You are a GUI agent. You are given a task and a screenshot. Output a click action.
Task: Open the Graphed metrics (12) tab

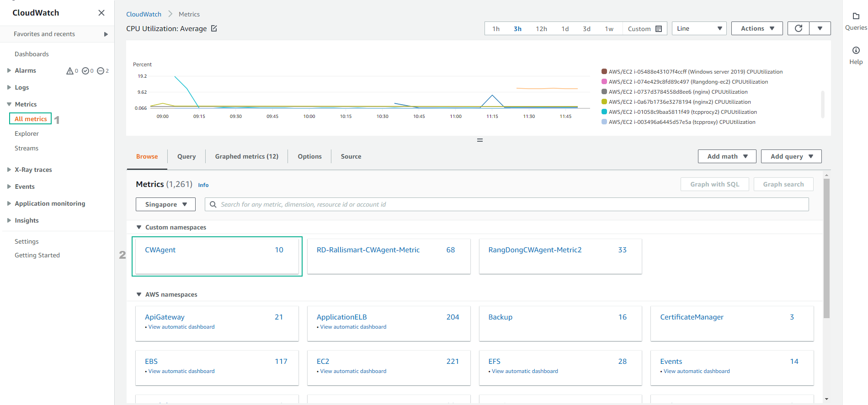(247, 156)
